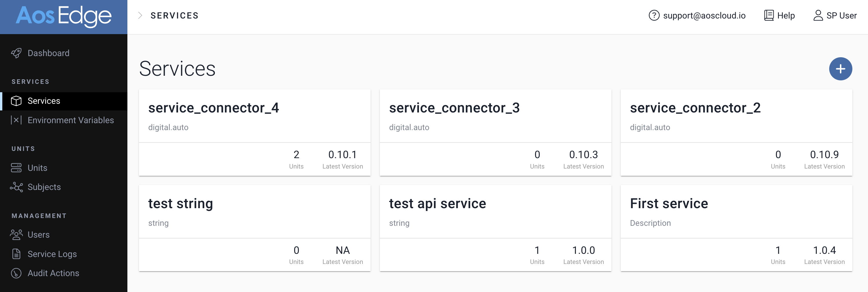Click the Environment Variables icon
The width and height of the screenshot is (868, 292).
click(x=16, y=120)
